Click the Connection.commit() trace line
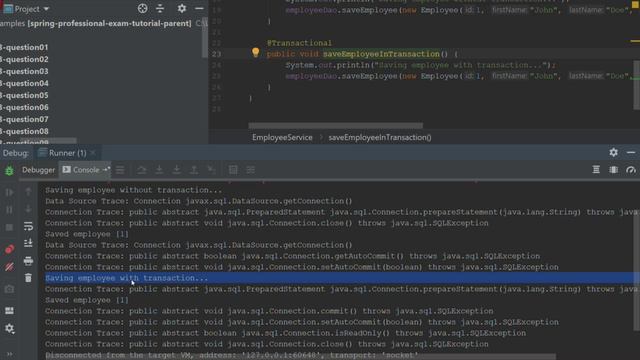 [x=269, y=311]
